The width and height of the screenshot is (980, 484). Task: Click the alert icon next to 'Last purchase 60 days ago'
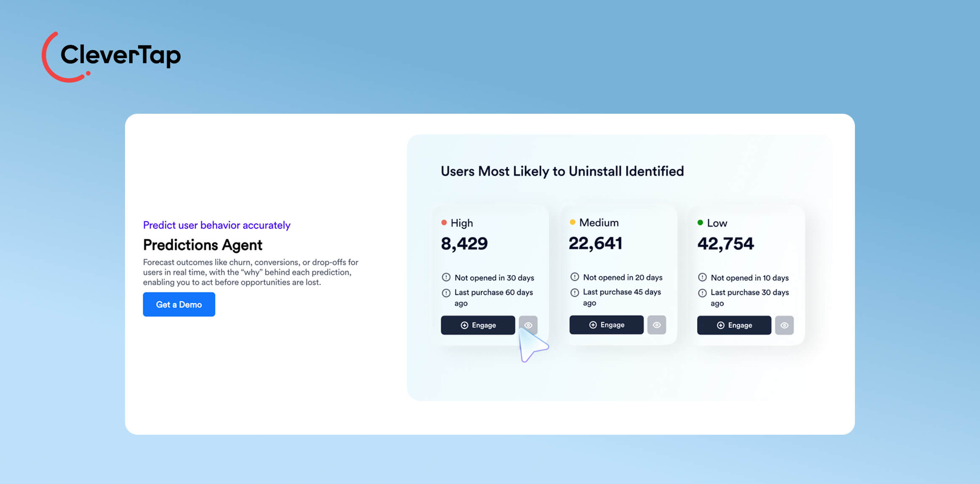pyautogui.click(x=445, y=292)
